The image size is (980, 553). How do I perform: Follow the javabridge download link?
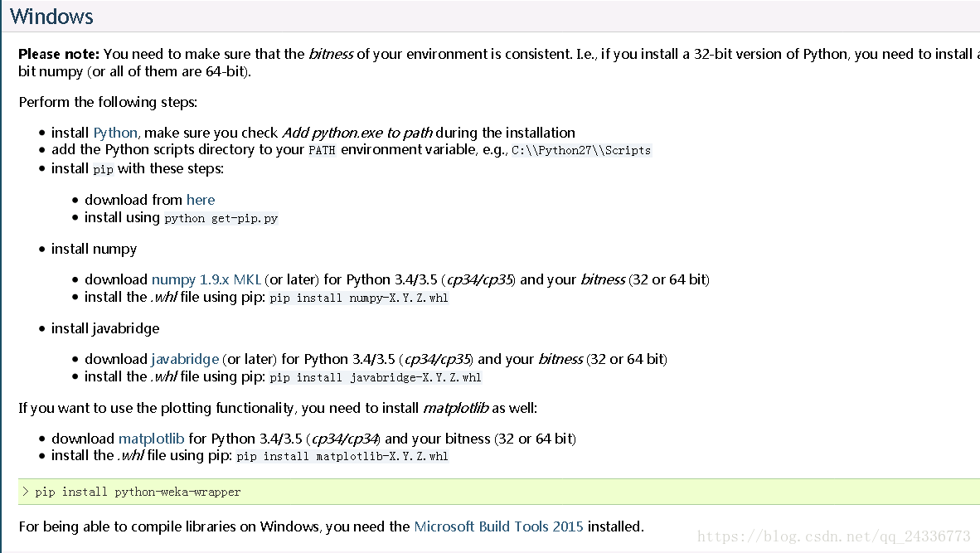(185, 359)
